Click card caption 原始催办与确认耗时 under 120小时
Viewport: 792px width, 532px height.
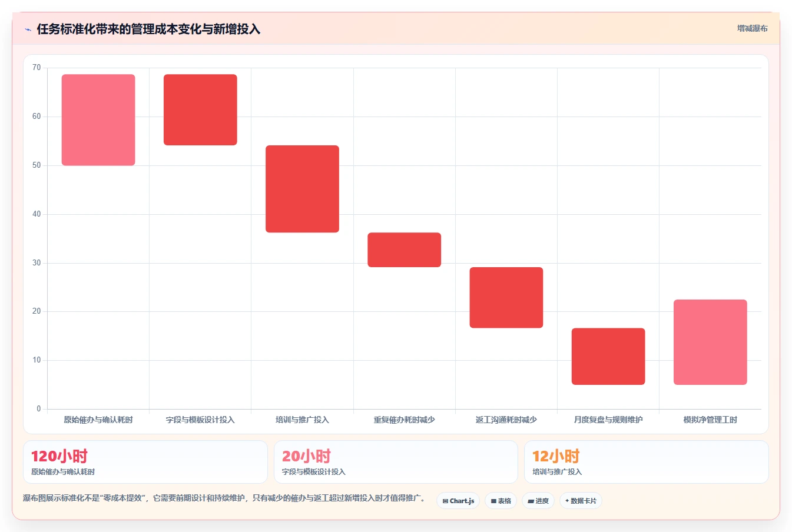coord(63,472)
